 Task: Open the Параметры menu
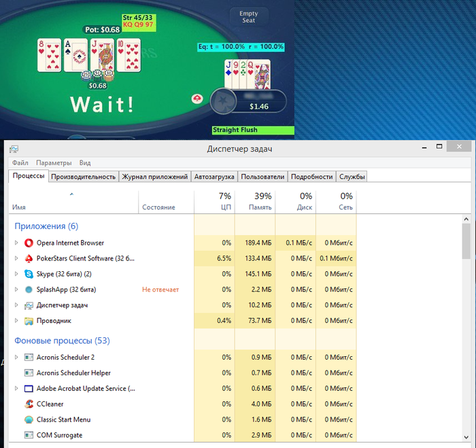tap(54, 162)
